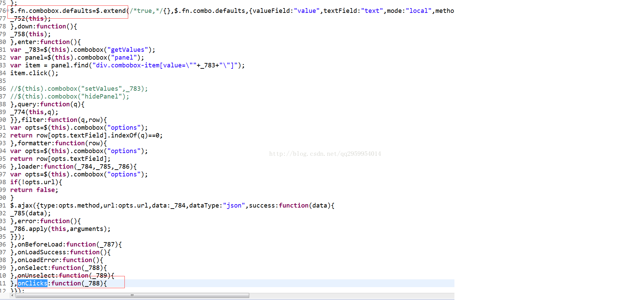Click the line "},onLoadError:function(){"
This screenshot has width=644, height=300.
(x=57, y=260)
